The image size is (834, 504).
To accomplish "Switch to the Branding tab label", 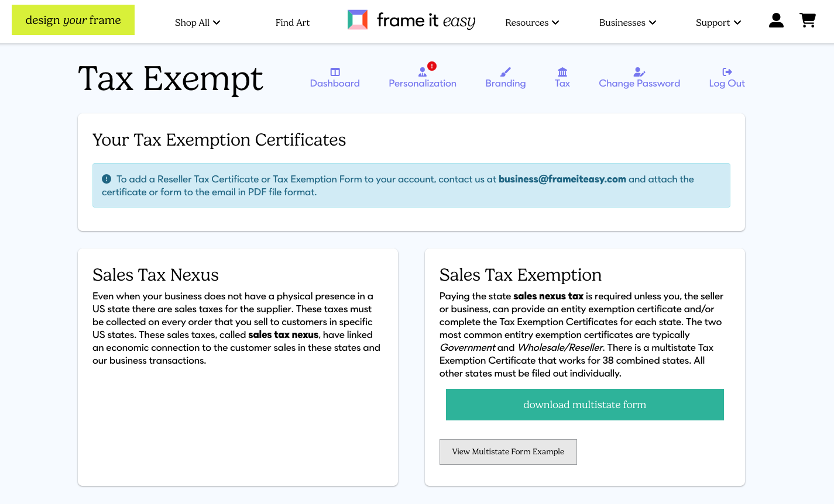I will (x=506, y=84).
